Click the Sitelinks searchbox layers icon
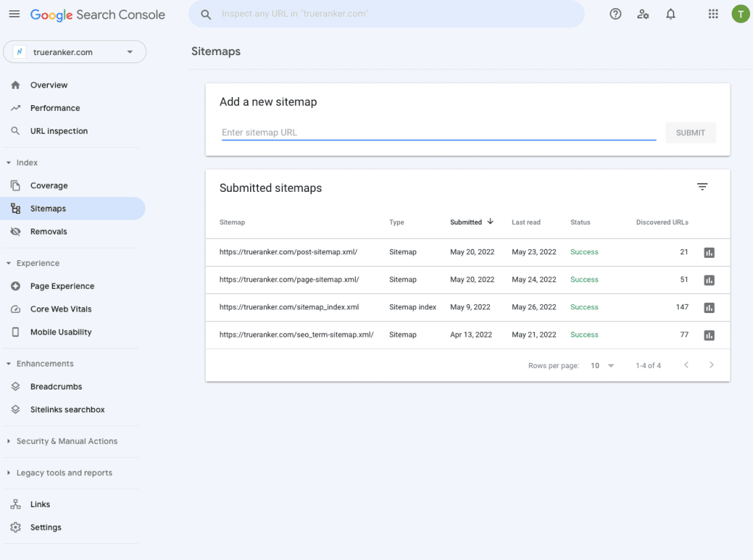 click(15, 409)
